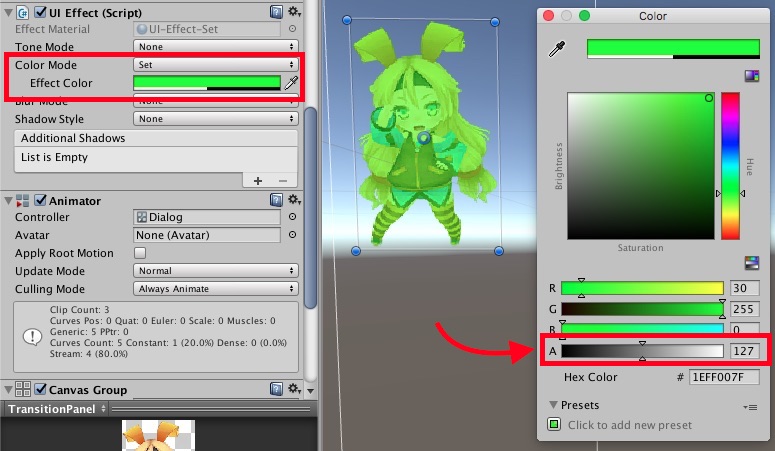
Task: Click the info warning icon in Animator
Action: [x=32, y=337]
